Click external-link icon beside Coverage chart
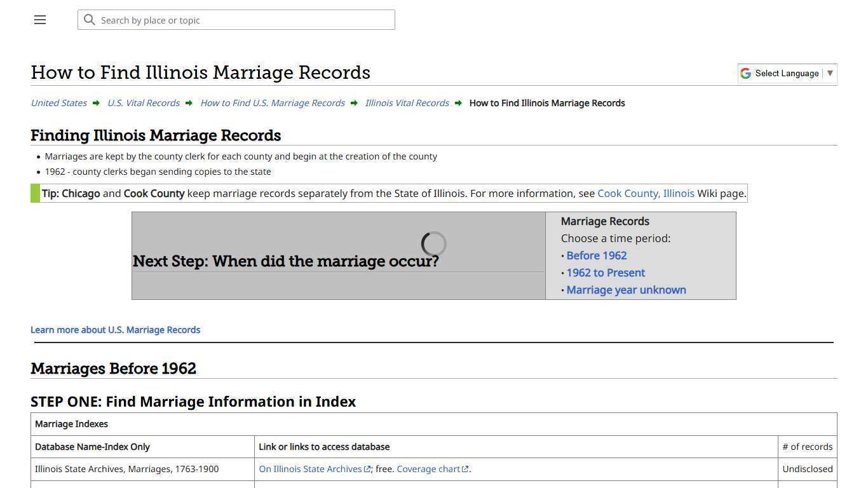The width and height of the screenshot is (868, 488). click(x=465, y=469)
